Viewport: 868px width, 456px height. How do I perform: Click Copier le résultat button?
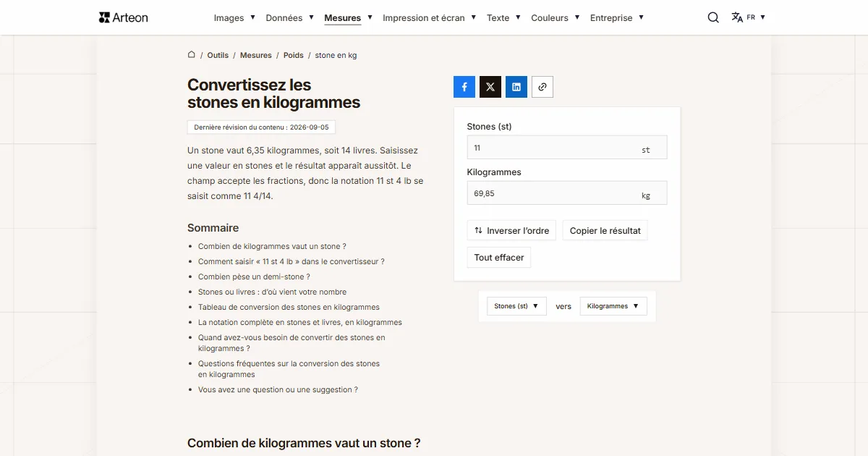[x=605, y=231]
